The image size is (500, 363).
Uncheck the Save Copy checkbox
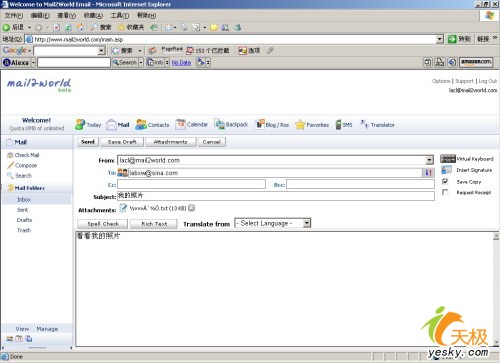[445, 181]
